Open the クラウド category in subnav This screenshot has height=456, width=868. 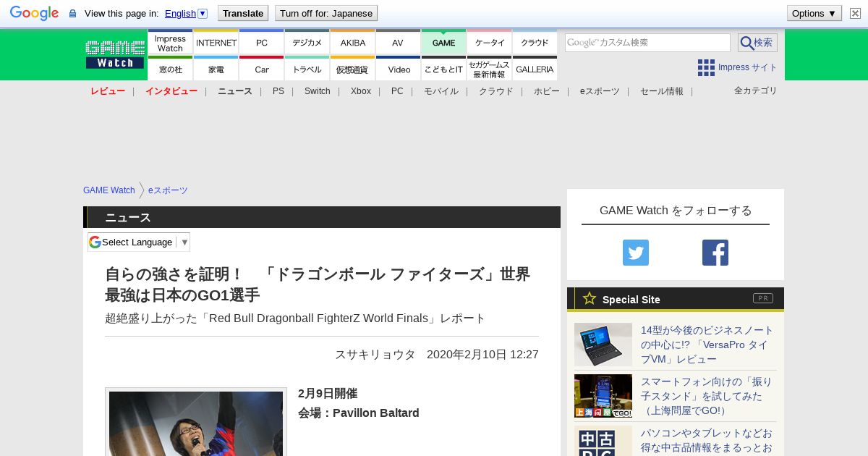coord(496,91)
